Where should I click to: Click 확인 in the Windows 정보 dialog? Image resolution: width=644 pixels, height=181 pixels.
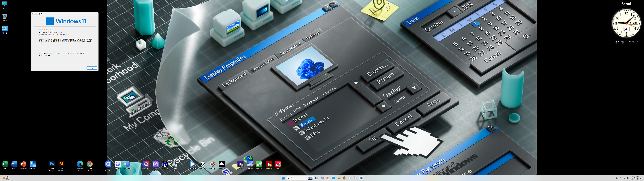tap(92, 68)
